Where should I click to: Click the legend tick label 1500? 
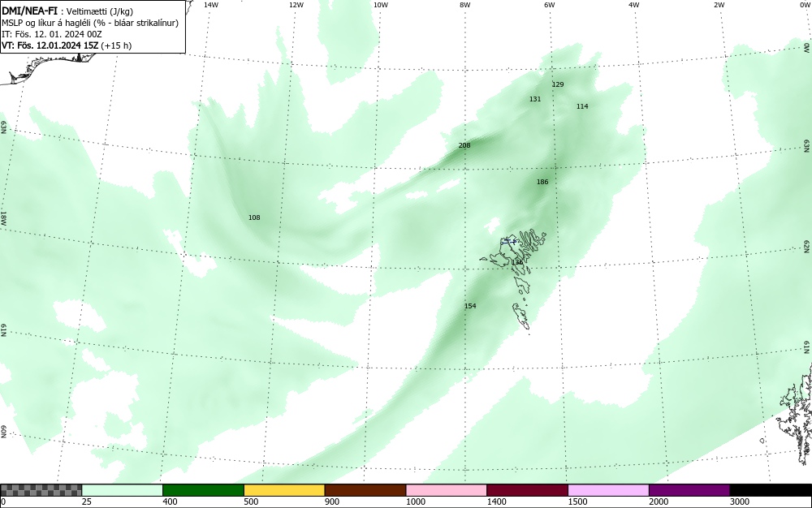click(578, 502)
